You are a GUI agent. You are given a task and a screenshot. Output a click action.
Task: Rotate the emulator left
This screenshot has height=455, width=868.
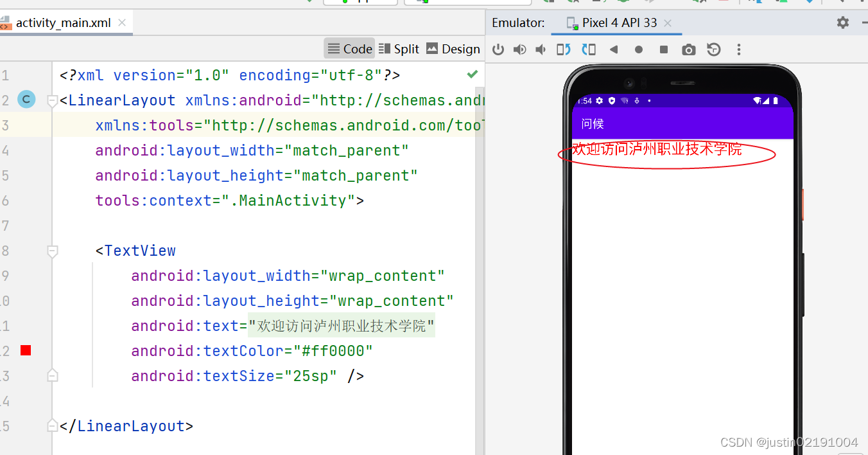pos(563,49)
